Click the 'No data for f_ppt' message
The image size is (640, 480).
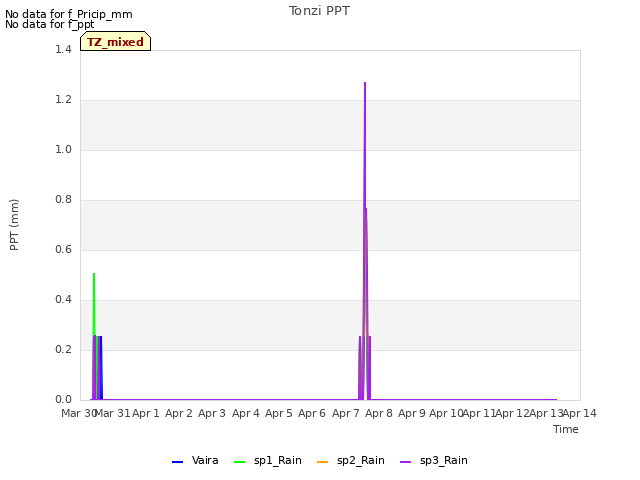[x=50, y=24]
